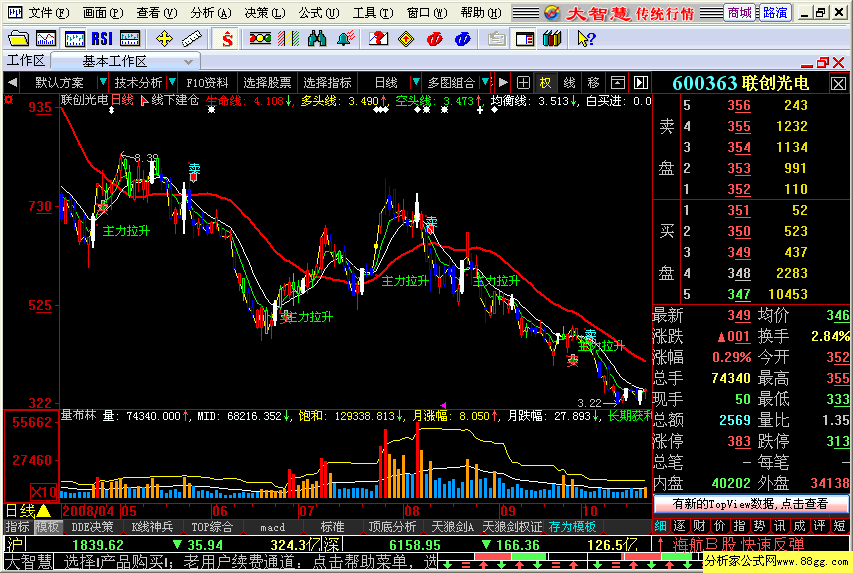Click the alarm bell alert icon
The height and width of the screenshot is (573, 853).
pos(345,39)
